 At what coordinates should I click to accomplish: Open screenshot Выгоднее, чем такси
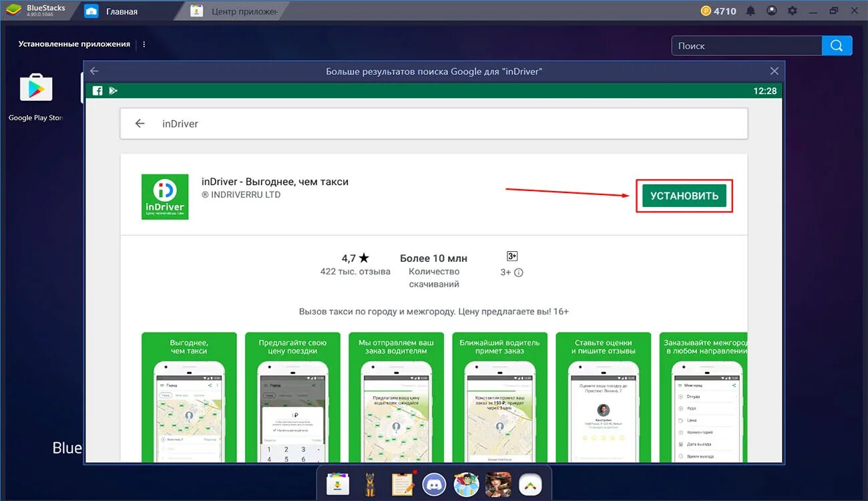pos(189,397)
